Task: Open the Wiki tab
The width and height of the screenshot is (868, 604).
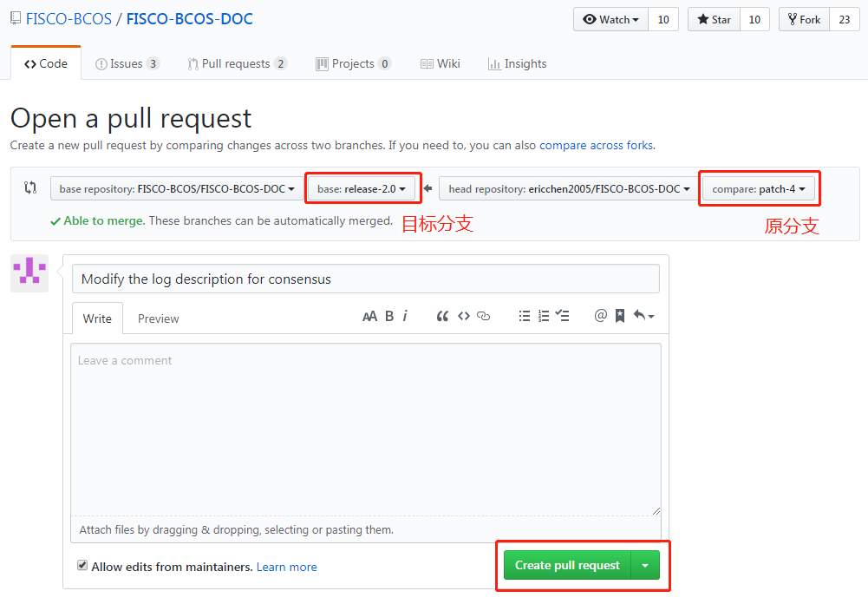Action: point(441,63)
